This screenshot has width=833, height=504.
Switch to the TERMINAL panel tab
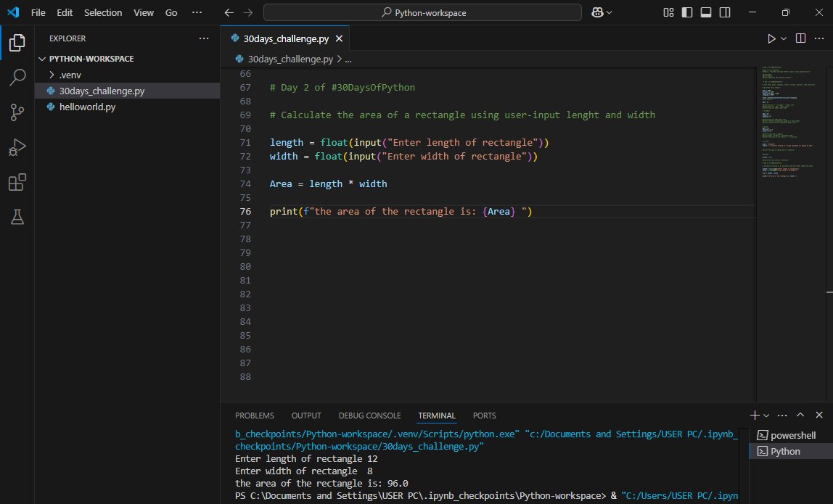coord(437,416)
